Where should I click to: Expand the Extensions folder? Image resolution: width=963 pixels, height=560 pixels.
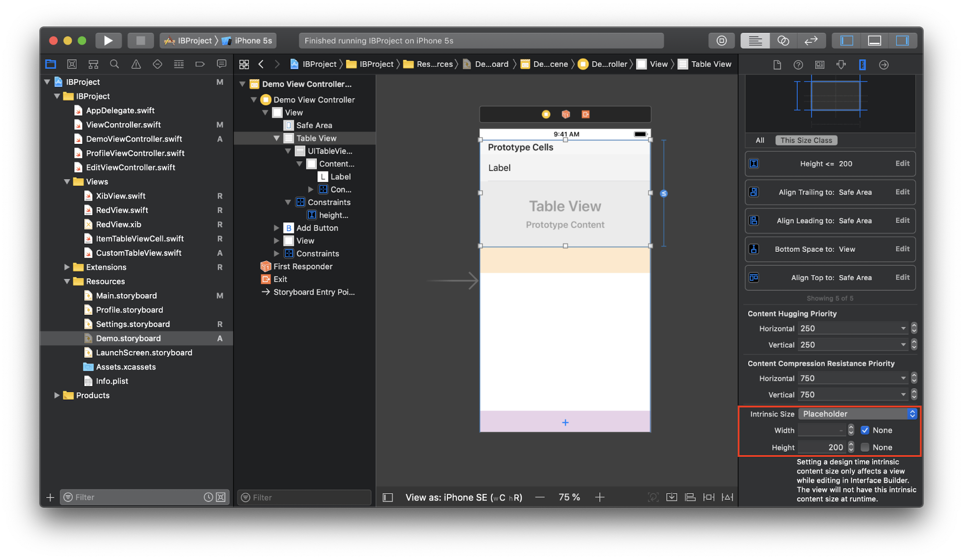(x=67, y=267)
